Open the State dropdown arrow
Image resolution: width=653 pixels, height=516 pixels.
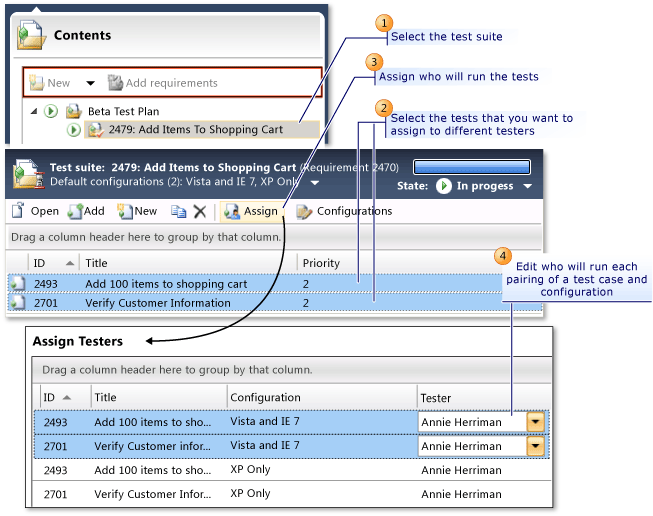[528, 186]
